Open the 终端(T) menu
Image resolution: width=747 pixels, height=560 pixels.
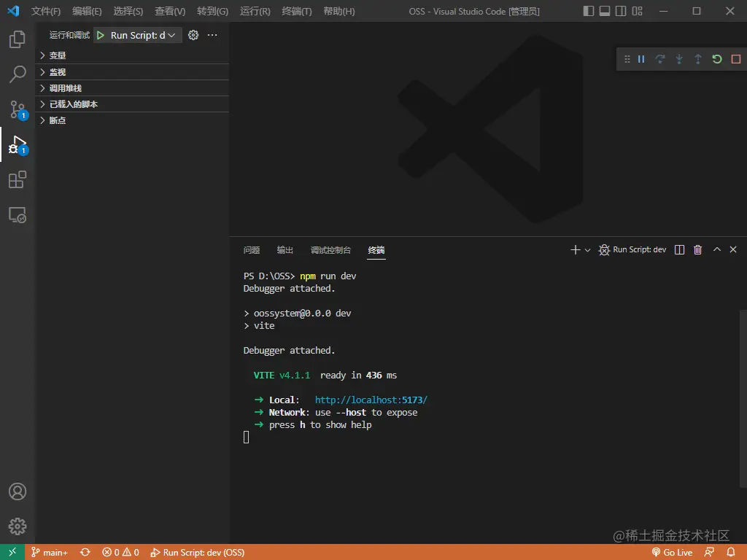click(297, 11)
